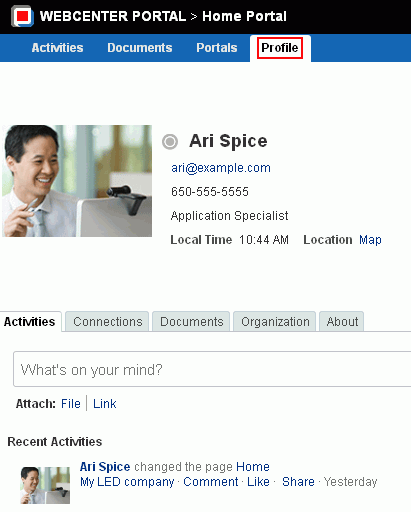
Task: Open the Home page link
Action: pos(253,467)
